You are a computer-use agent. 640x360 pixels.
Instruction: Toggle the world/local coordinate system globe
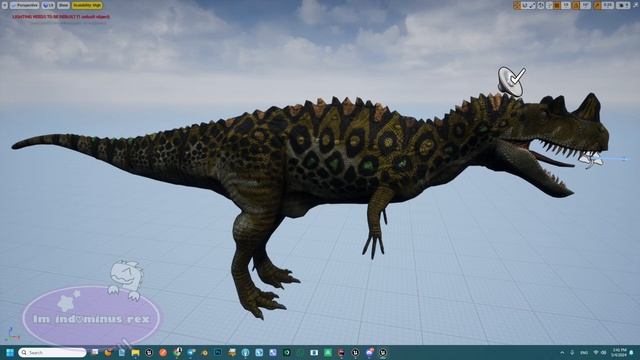tap(540, 5)
